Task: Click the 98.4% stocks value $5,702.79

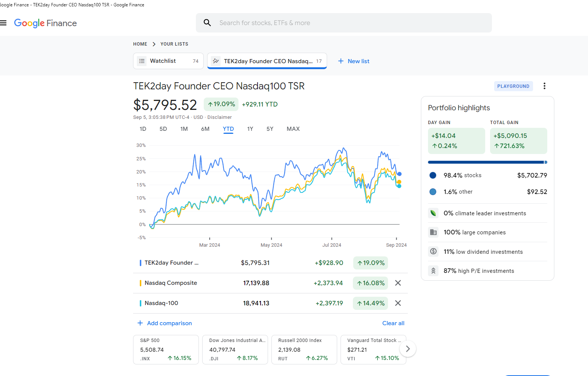Action: (x=532, y=175)
